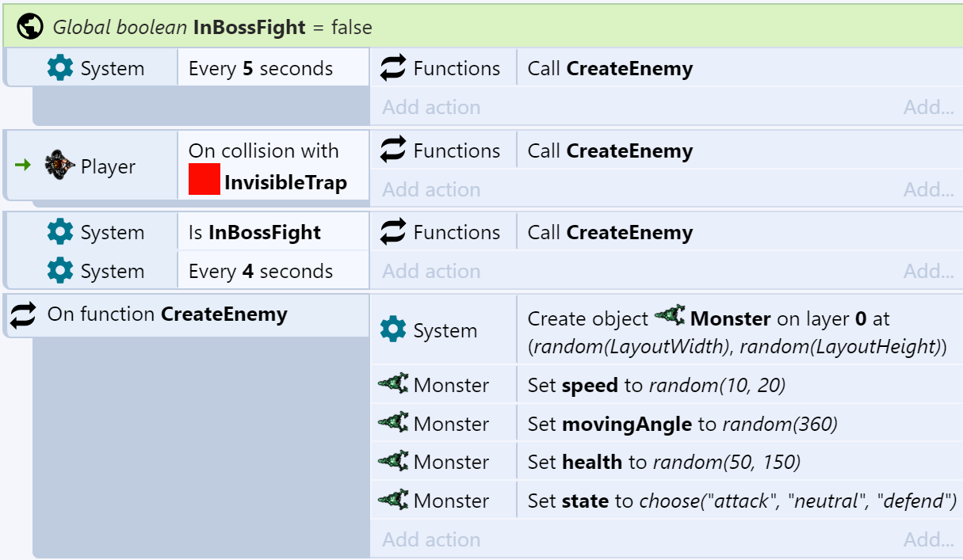Click gear icon of Every 5 seconds condition
Screen dimensions: 963x560
tap(60, 68)
